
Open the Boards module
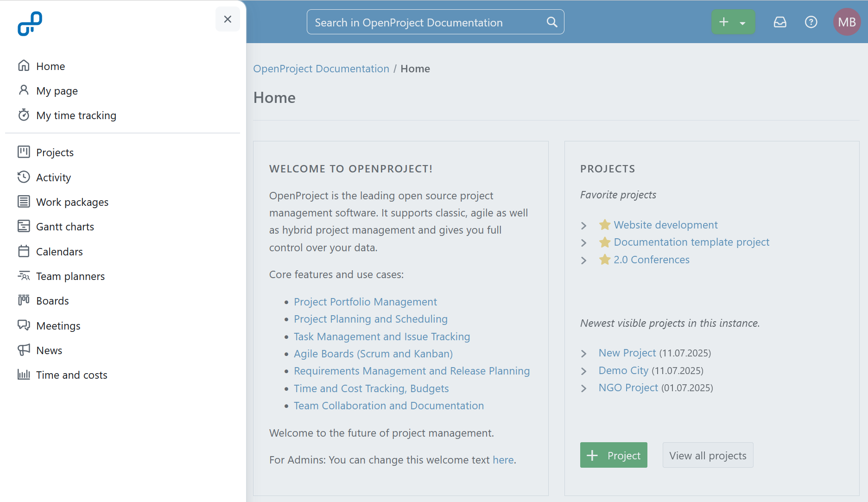52,300
